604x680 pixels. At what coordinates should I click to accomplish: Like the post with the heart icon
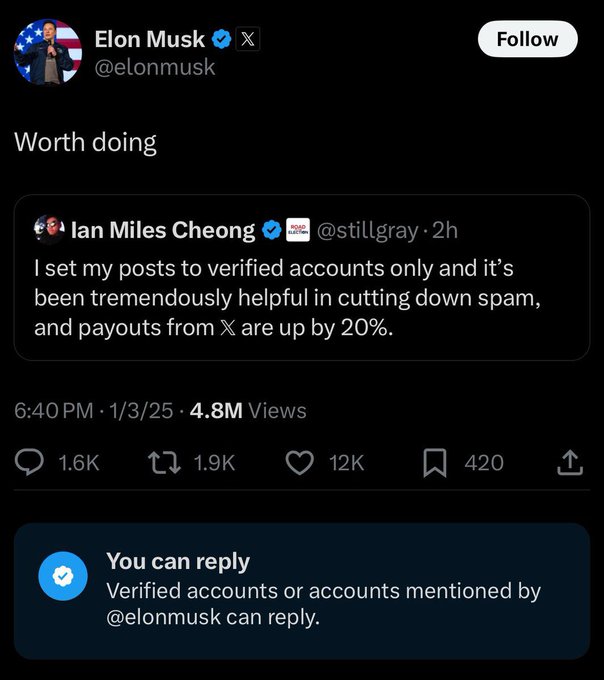pyautogui.click(x=299, y=462)
